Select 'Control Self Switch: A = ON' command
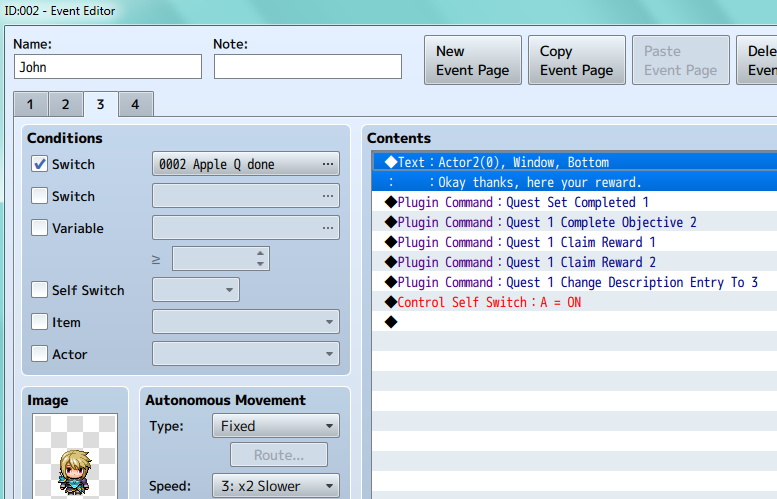The width and height of the screenshot is (777, 499). (x=575, y=302)
